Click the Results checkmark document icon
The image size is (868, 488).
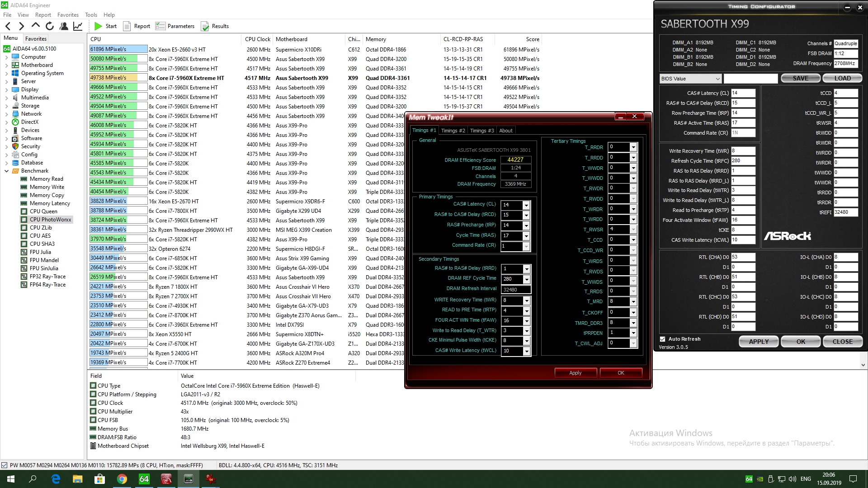pos(205,26)
